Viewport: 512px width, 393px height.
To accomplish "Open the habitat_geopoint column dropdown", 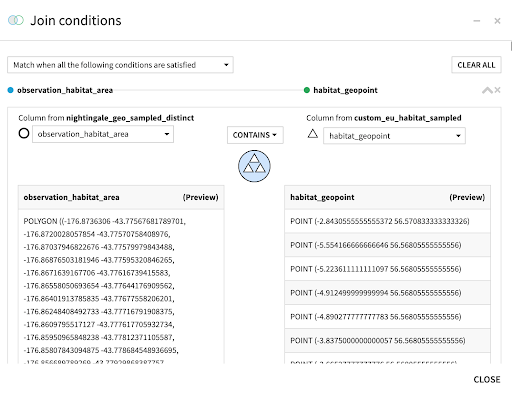I will (x=394, y=136).
